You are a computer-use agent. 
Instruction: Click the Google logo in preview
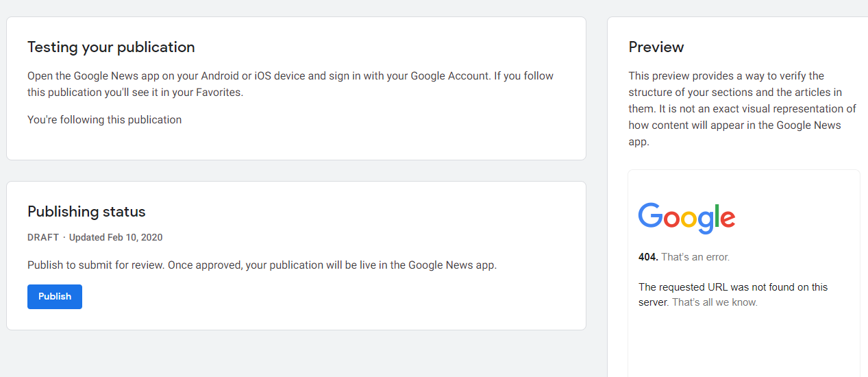tap(686, 218)
